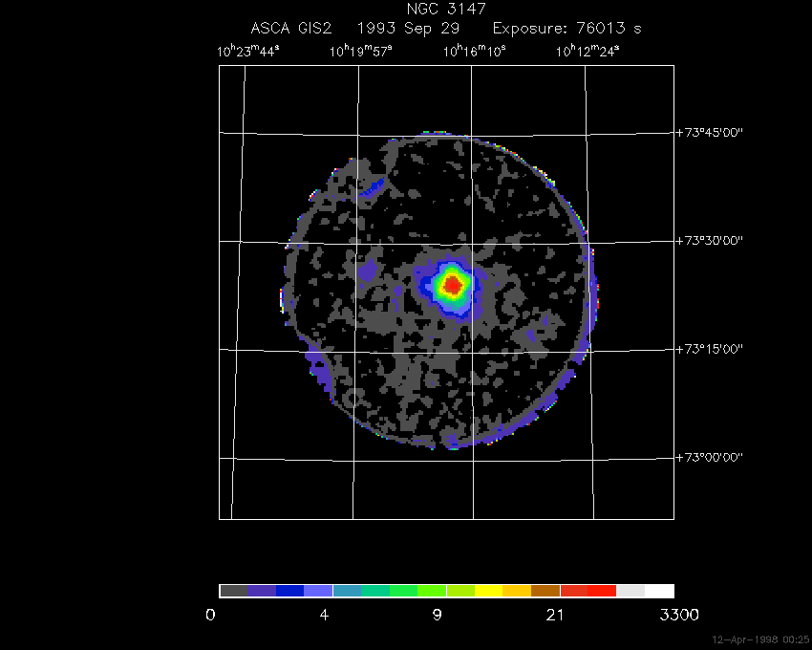Image resolution: width=812 pixels, height=650 pixels.
Task: Click the timestamp 12-Apr-1998 00:25
Action: tap(760, 639)
